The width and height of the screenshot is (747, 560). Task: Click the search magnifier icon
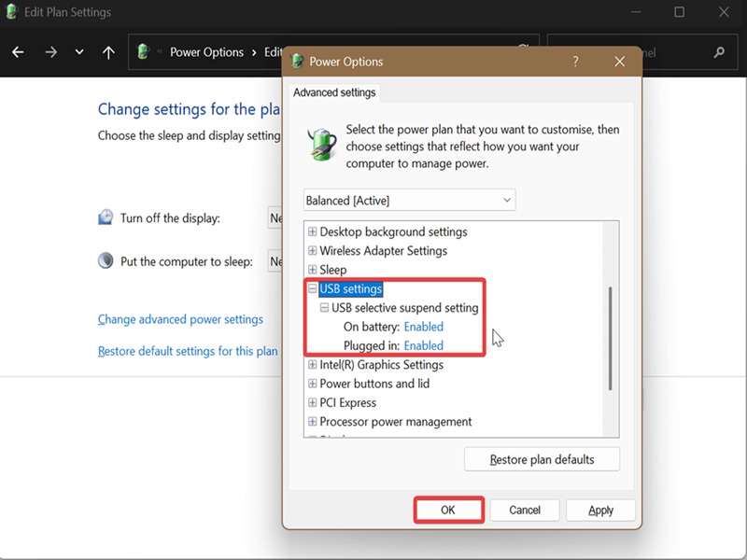(719, 52)
